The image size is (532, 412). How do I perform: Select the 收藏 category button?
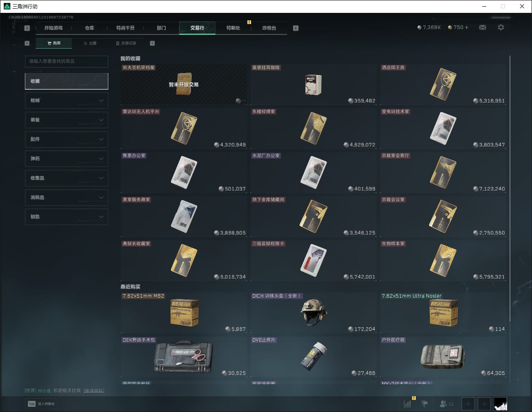click(66, 81)
